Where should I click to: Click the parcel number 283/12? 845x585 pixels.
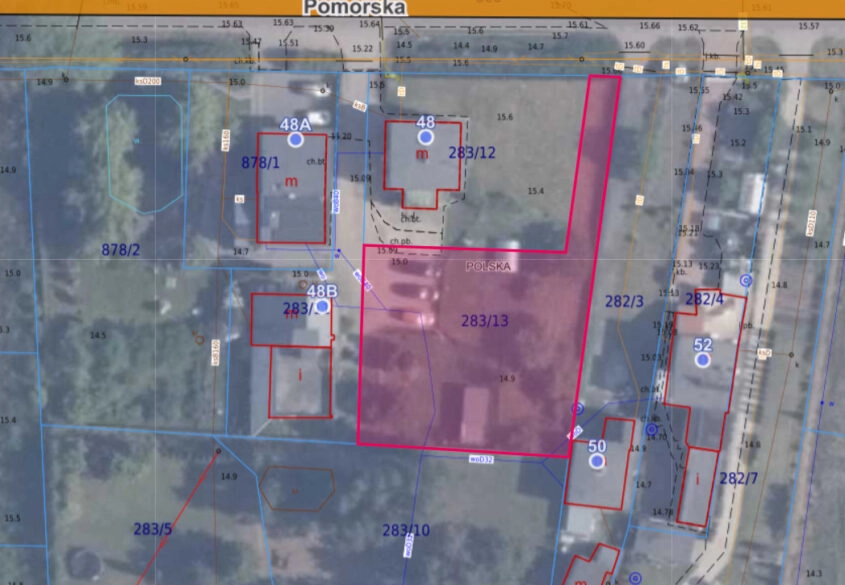click(x=472, y=153)
